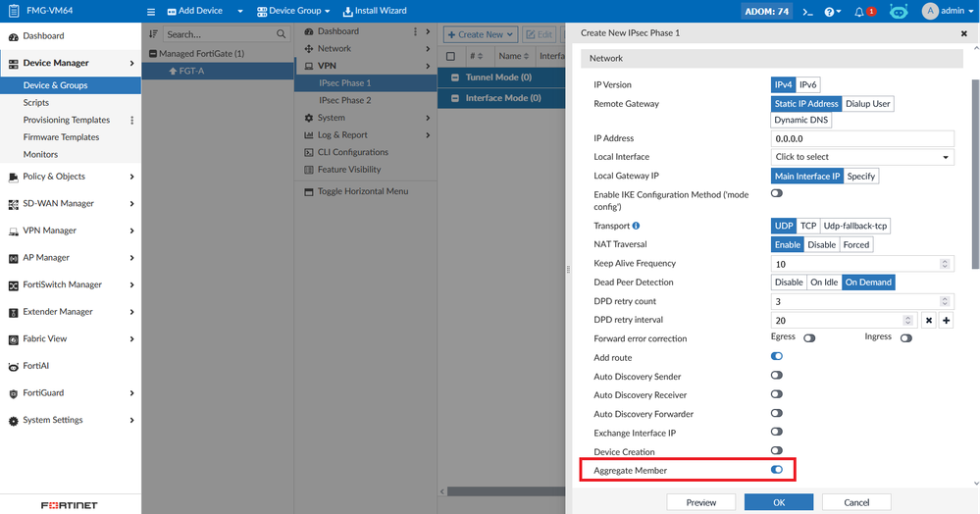Open the Device Group dropdown
The height and width of the screenshot is (514, 980).
coord(293,11)
